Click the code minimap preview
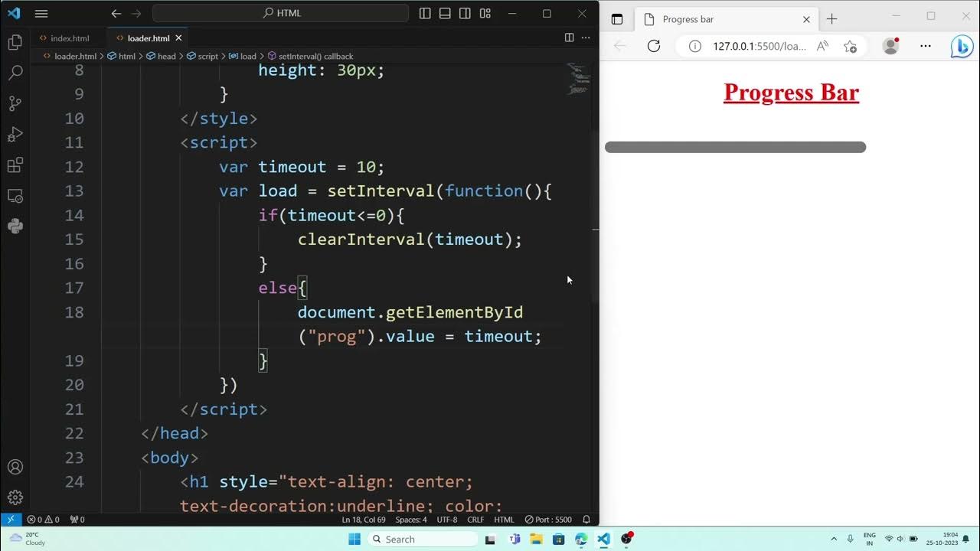Screen dimensions: 980x551 [578, 79]
